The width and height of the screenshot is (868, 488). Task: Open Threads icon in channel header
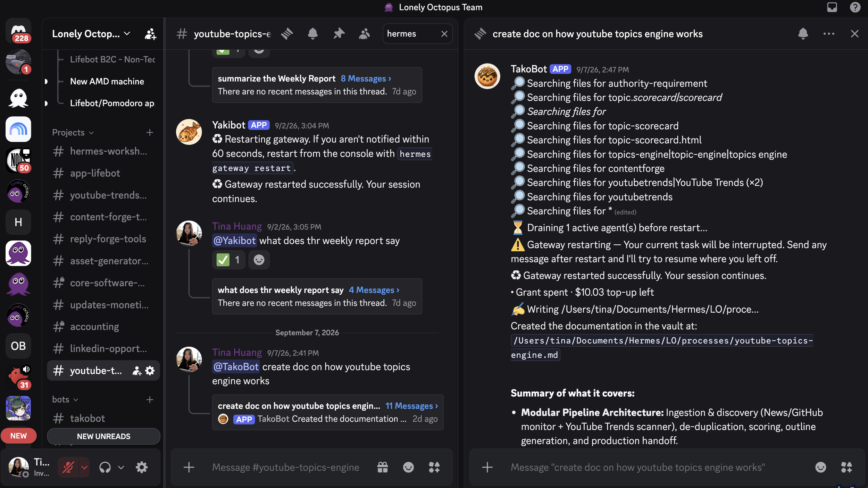coord(287,34)
